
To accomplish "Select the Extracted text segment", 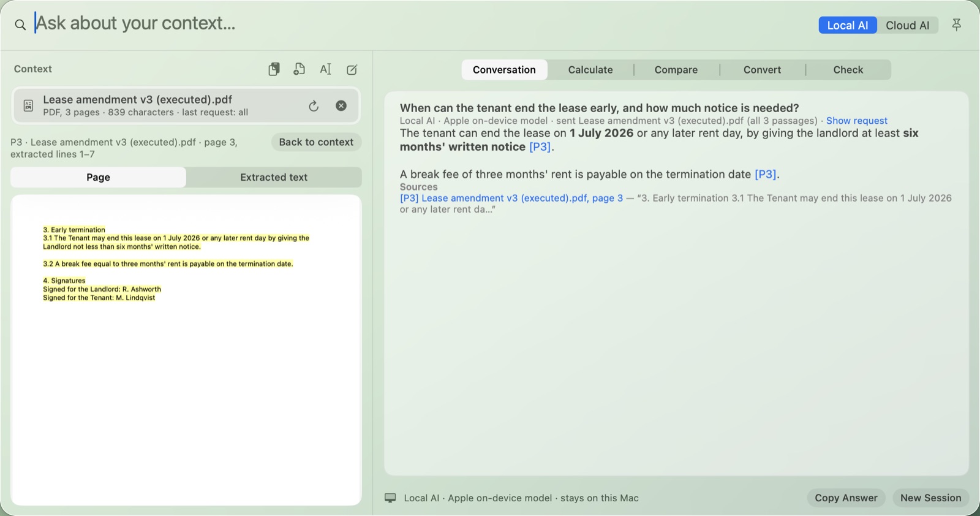I will (x=274, y=177).
